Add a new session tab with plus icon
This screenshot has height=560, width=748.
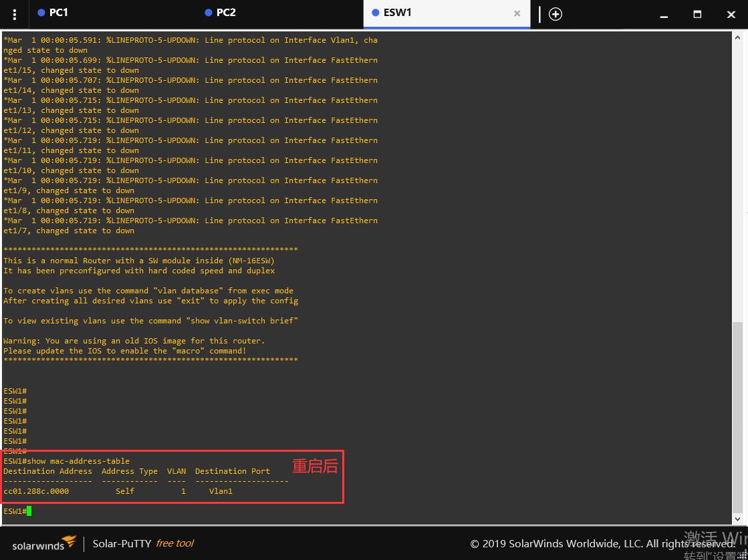[555, 14]
